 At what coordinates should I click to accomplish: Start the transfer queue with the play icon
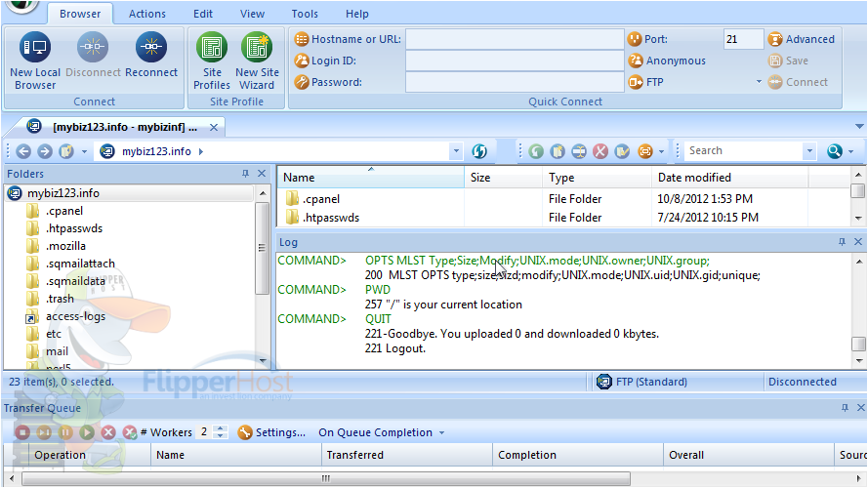(x=87, y=432)
